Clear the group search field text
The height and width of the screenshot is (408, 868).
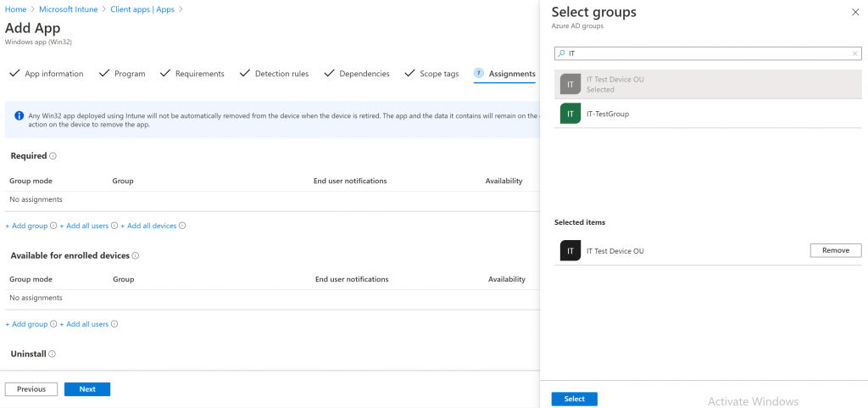855,53
